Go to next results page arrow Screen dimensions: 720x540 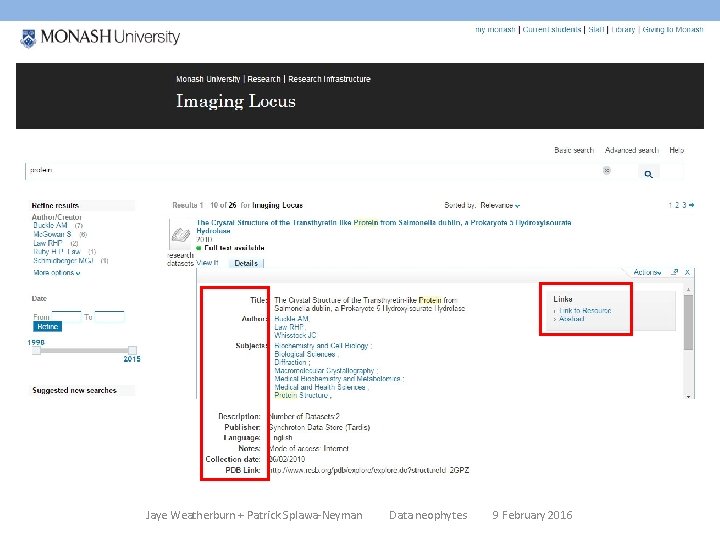[692, 205]
